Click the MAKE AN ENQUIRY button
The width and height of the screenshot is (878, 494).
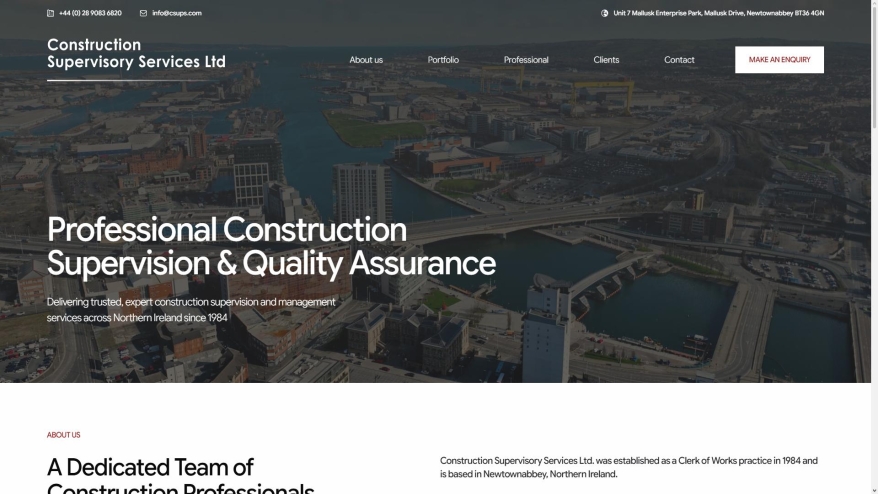pyautogui.click(x=779, y=60)
